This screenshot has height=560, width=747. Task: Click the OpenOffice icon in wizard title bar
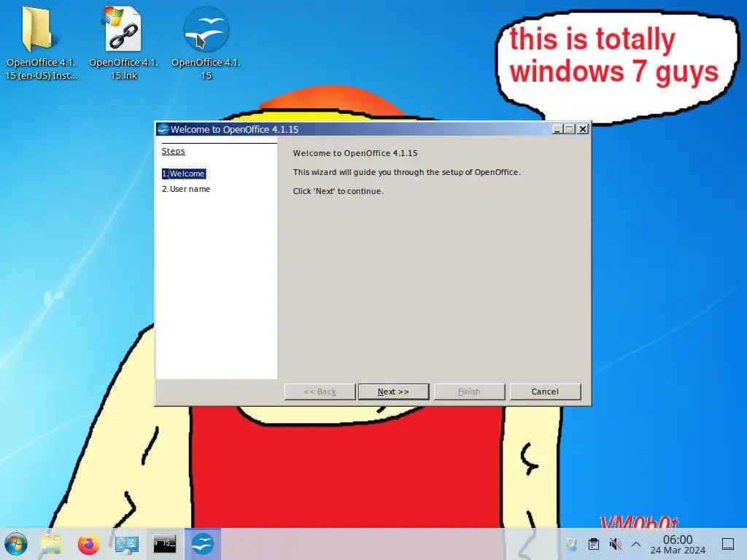tap(163, 129)
